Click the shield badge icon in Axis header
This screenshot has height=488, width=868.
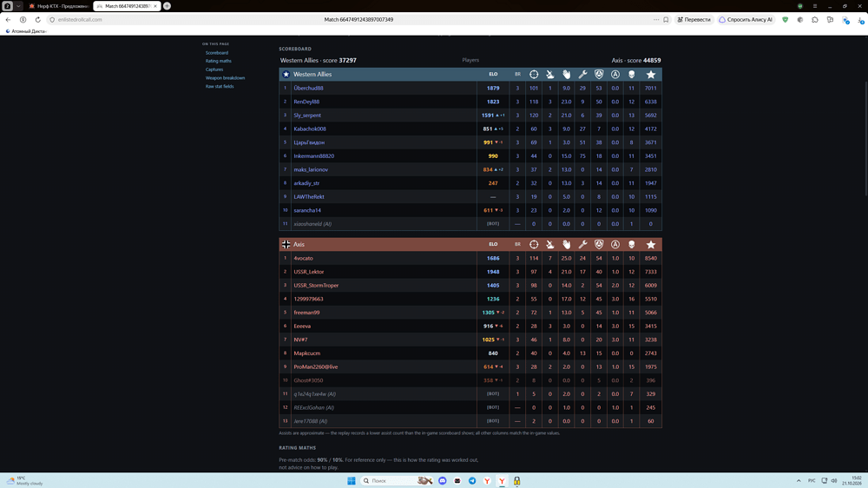coord(598,244)
